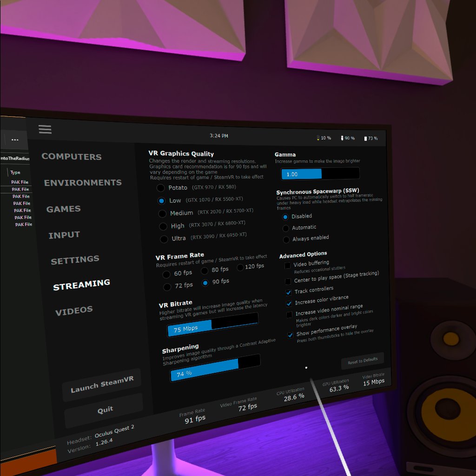Click the Type column header
Viewport: 476px width, 476px height.
pyautogui.click(x=15, y=172)
